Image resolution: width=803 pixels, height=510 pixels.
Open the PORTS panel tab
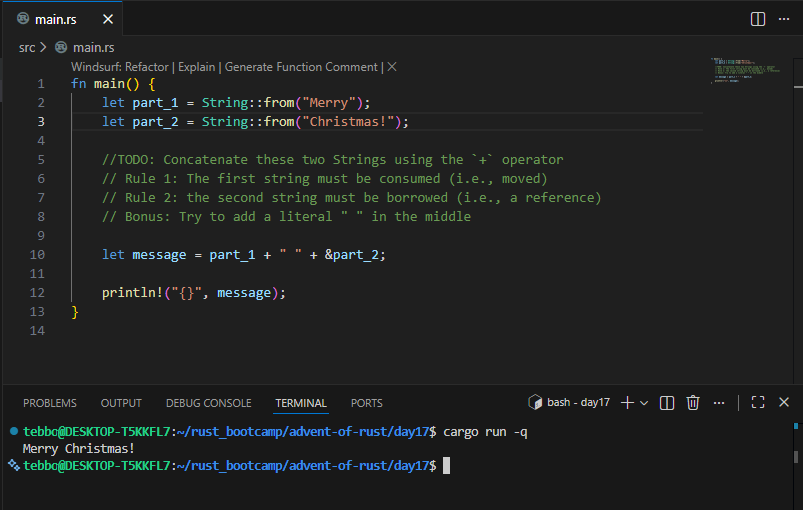point(367,403)
